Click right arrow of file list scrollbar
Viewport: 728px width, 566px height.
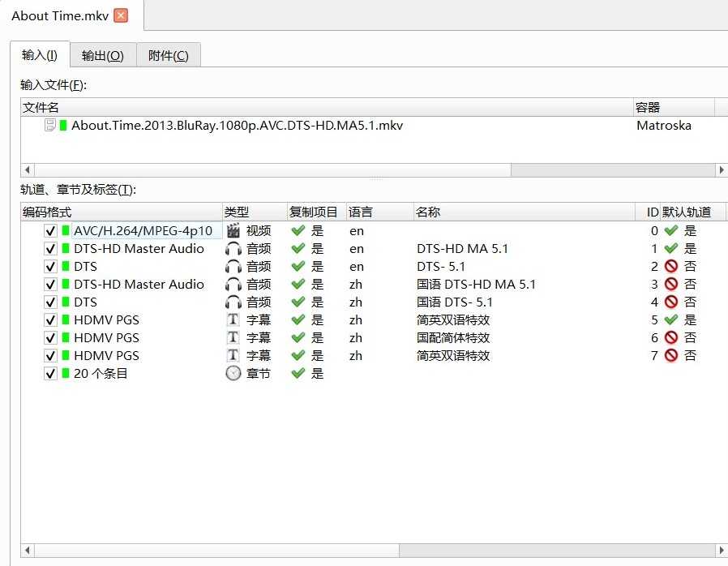722,170
